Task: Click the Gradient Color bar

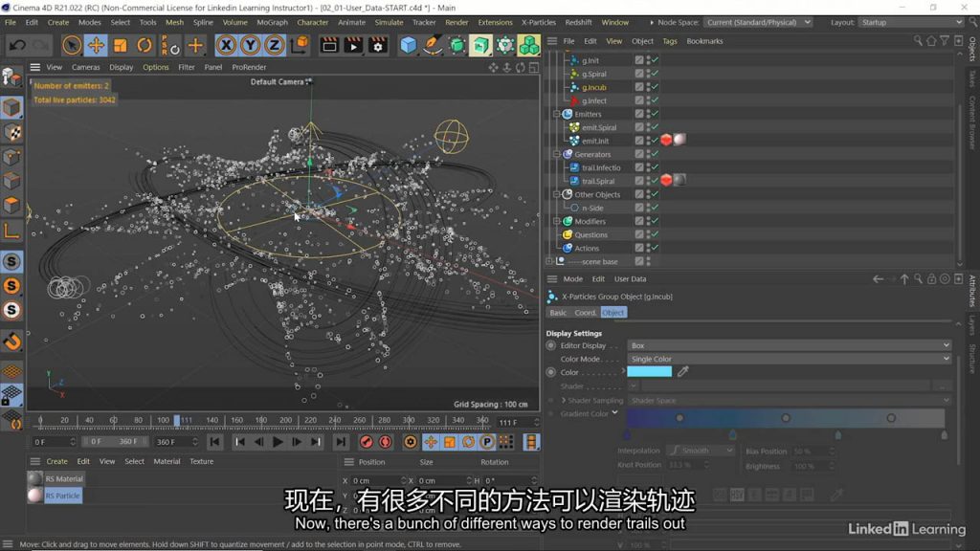Action: tap(786, 418)
